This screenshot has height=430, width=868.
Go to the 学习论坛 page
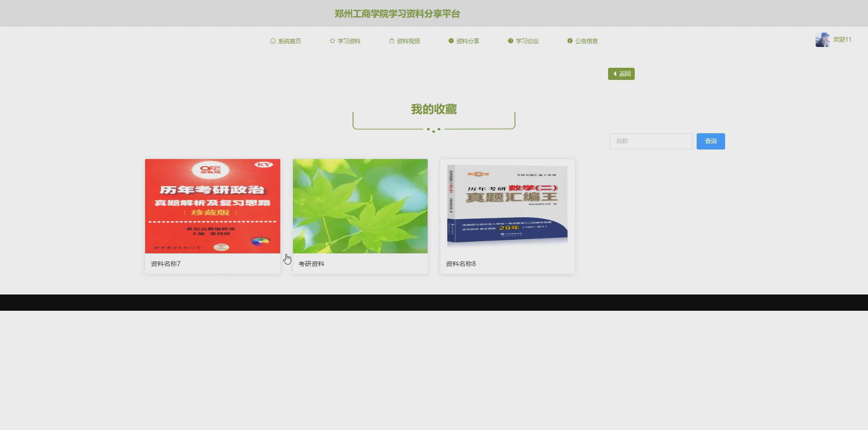click(x=527, y=41)
